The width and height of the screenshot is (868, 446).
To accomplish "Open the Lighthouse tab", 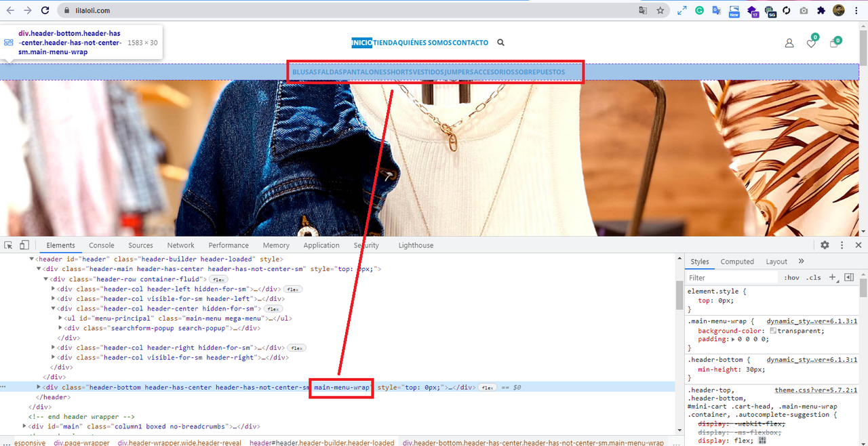I will [416, 245].
